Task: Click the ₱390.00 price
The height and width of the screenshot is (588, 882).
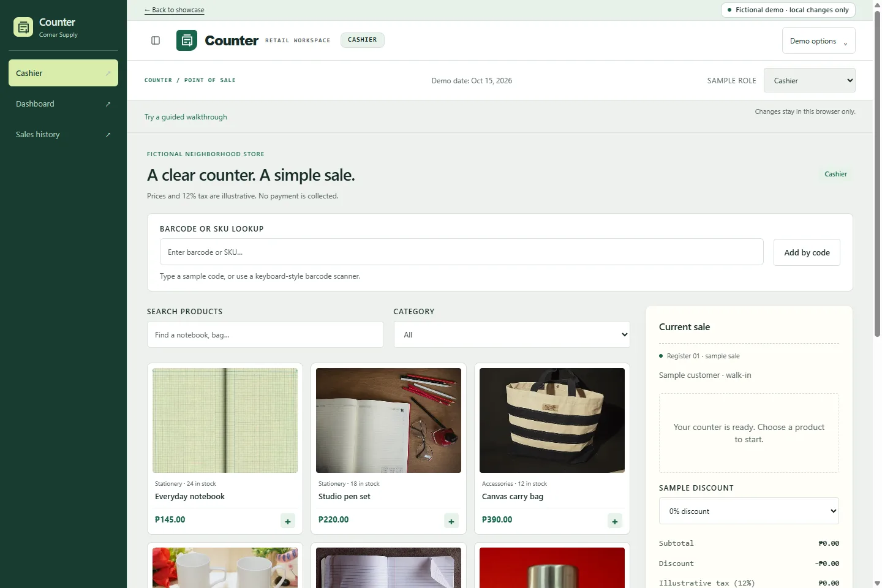Action: click(x=497, y=519)
